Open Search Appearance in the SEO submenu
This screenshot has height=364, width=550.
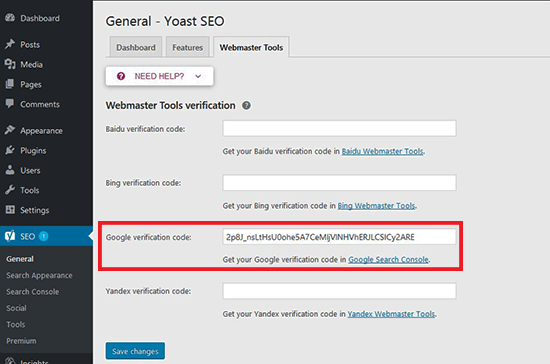[x=39, y=275]
